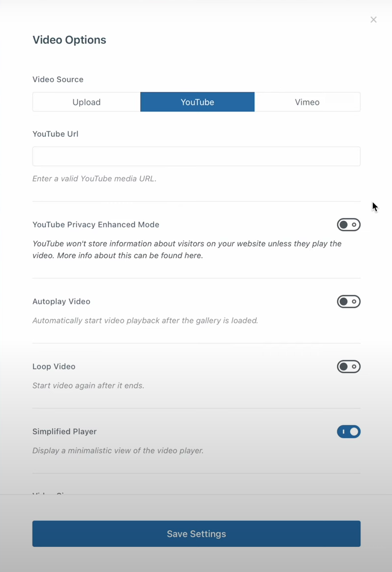Click the 'Start video again after it ends' description
Screen dimensions: 392x572
[89, 386]
